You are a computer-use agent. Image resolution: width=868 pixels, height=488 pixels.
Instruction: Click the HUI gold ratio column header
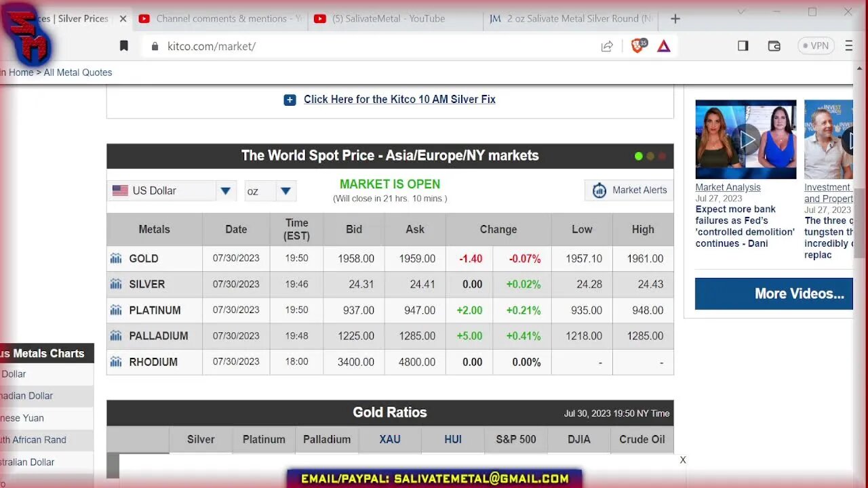click(453, 439)
